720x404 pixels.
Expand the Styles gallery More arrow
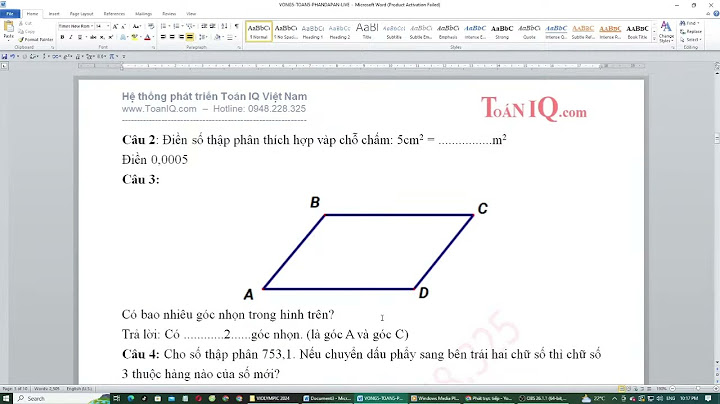tap(654, 40)
